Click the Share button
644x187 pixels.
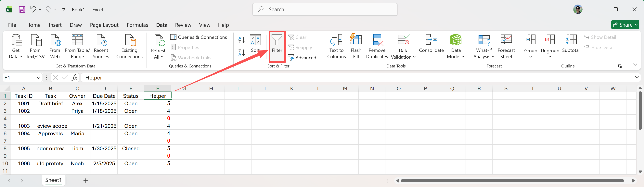625,25
